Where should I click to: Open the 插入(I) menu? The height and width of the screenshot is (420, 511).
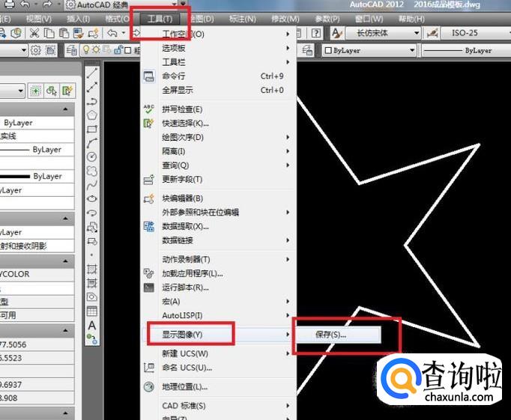[x=78, y=19]
